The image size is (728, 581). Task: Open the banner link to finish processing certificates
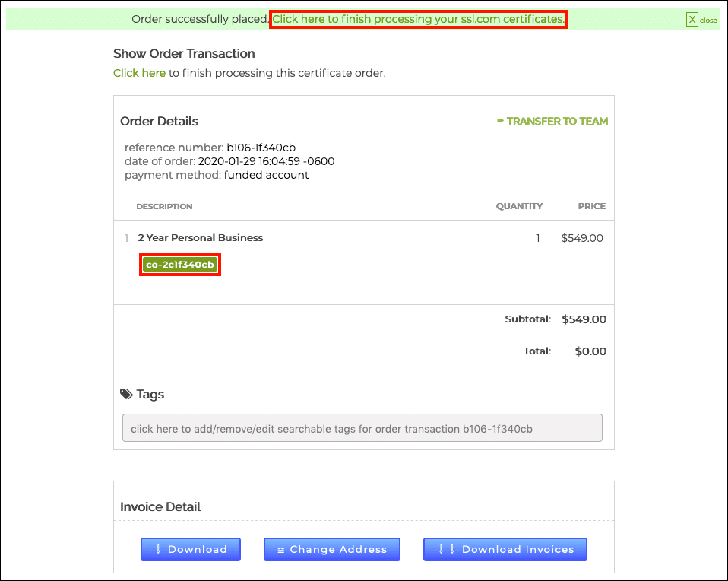(418, 19)
